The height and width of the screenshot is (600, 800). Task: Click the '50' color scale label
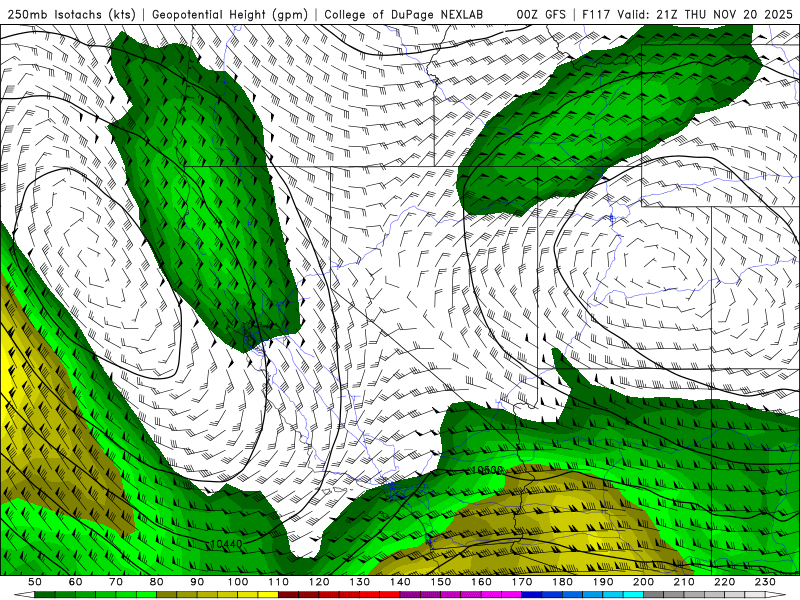(x=35, y=582)
